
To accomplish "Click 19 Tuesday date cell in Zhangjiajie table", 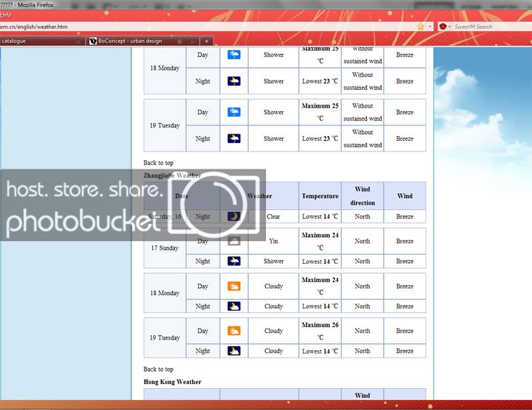I will tap(165, 338).
